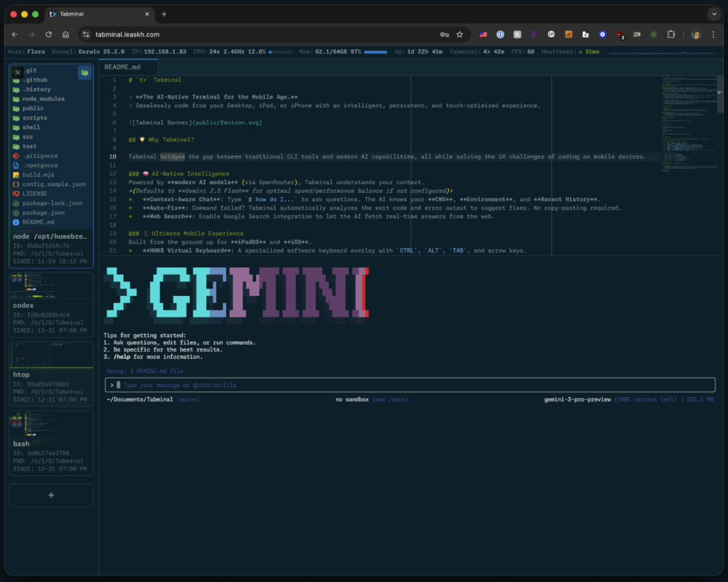Open codex session thumbnail preview
Image resolution: width=728 pixels, height=582 pixels.
coord(51,286)
